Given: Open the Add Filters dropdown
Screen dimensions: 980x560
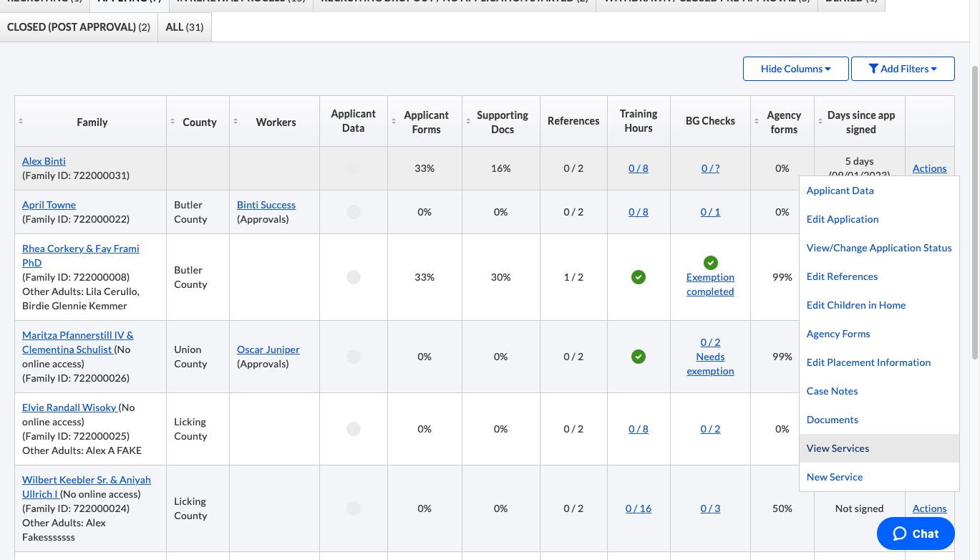Looking at the screenshot, I should (x=903, y=69).
